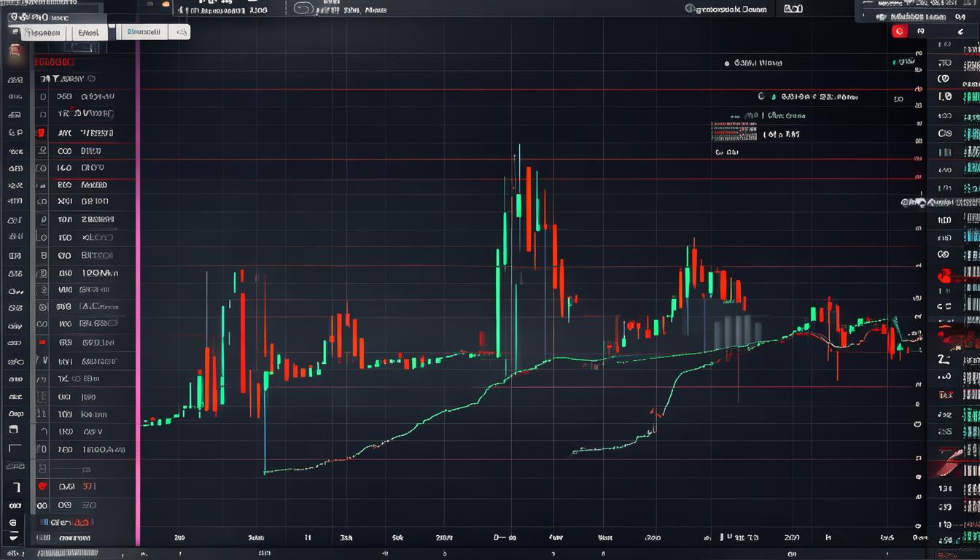Click the bowl-shaped icon at sidebar bottom
This screenshot has width=980, height=560.
coord(15,540)
